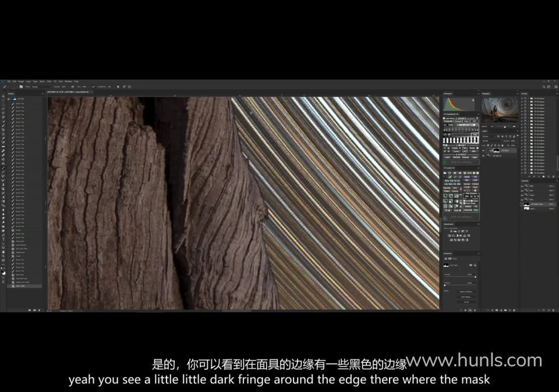Viewport: 559px width, 392px height.
Task: Click the Navigator preview thumbnail
Action: pyautogui.click(x=500, y=110)
